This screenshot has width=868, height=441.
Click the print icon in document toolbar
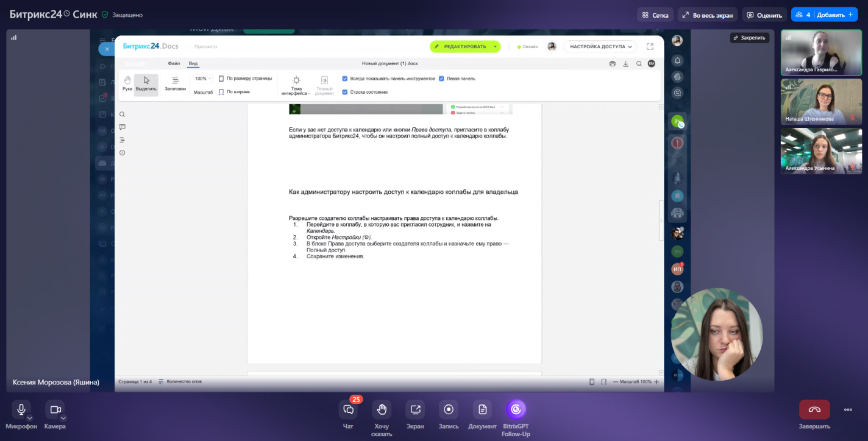click(612, 63)
